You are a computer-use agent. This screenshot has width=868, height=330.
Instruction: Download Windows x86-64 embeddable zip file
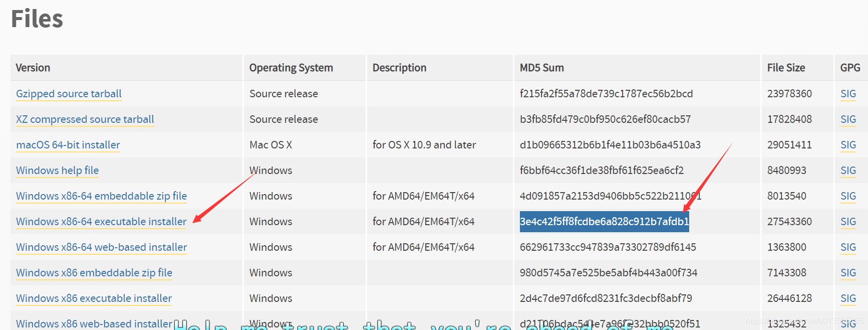(x=102, y=196)
